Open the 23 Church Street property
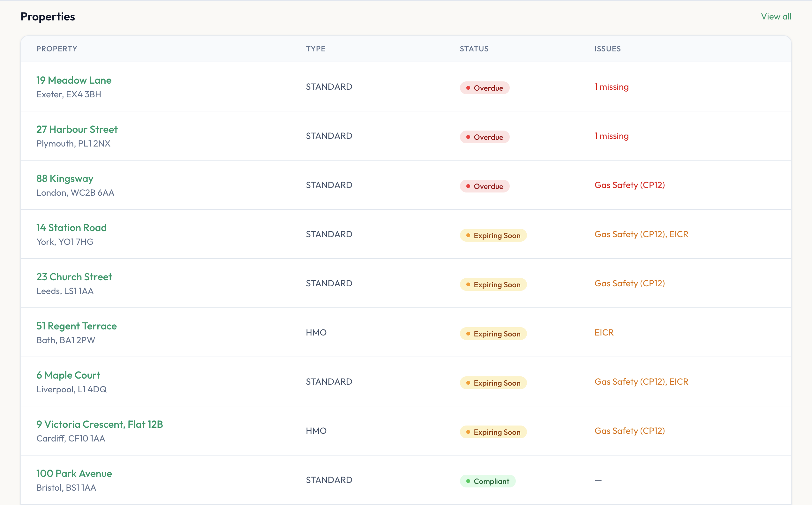Screen dimensions: 812x505 point(74,276)
